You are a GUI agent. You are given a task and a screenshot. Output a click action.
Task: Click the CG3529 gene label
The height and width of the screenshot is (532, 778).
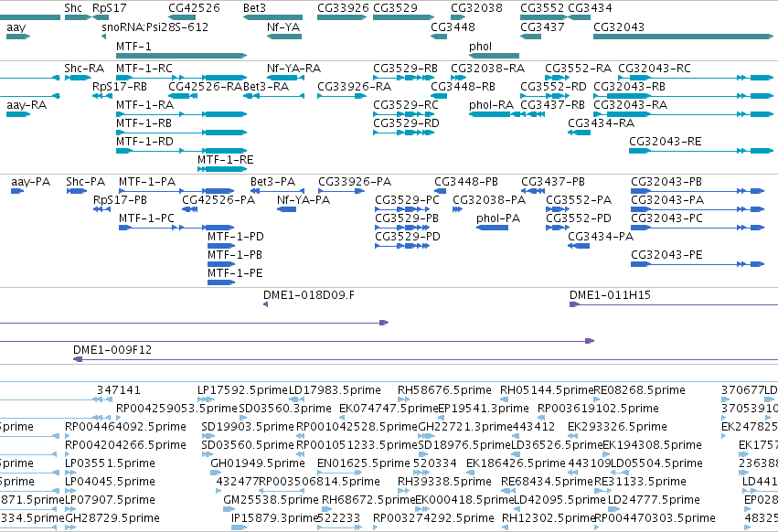[x=396, y=8]
